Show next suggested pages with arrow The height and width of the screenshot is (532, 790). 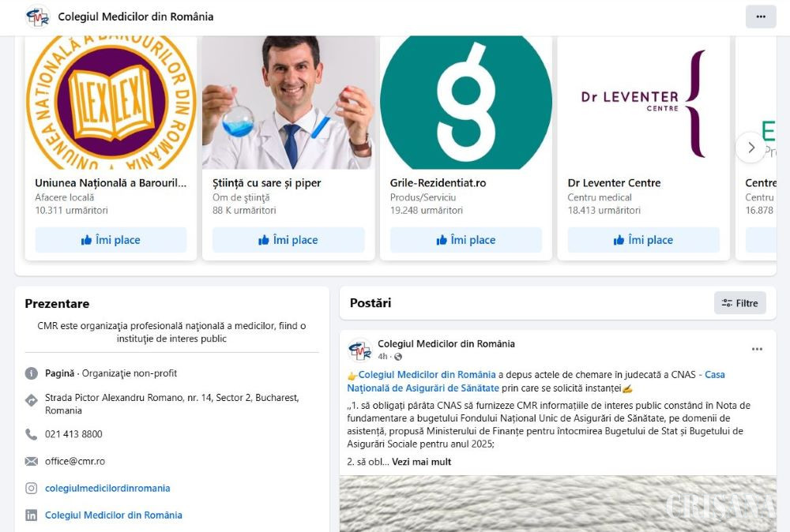(x=750, y=148)
